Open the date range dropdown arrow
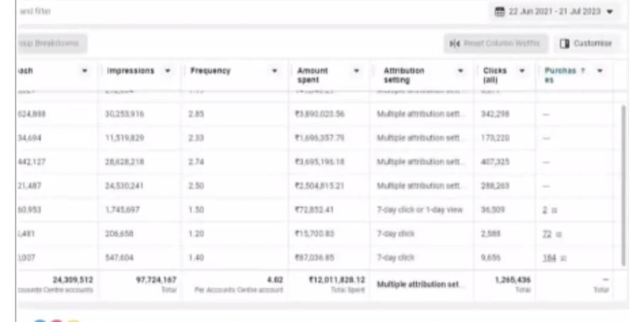 click(x=609, y=12)
